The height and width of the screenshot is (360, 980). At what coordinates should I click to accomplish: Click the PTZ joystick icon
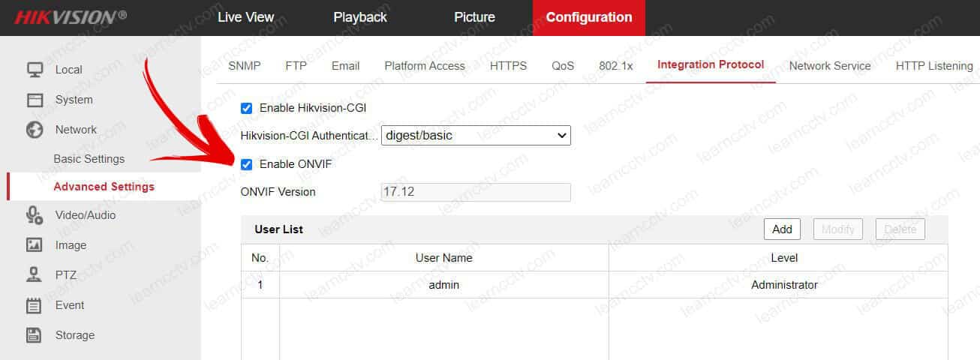click(35, 275)
